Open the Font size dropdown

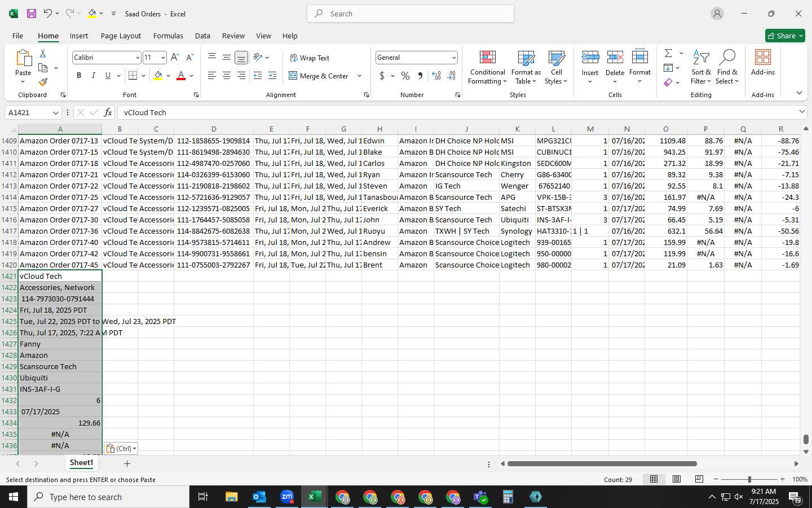click(163, 58)
